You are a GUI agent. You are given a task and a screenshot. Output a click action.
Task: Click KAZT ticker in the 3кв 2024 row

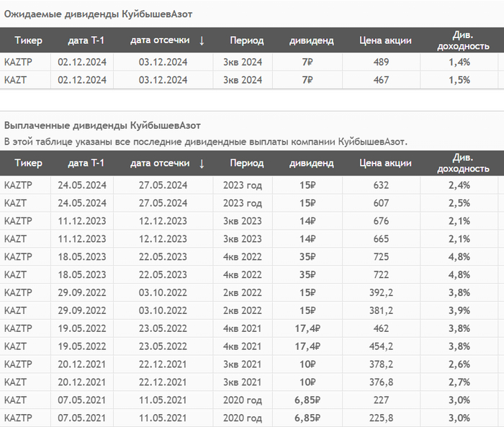(x=15, y=80)
